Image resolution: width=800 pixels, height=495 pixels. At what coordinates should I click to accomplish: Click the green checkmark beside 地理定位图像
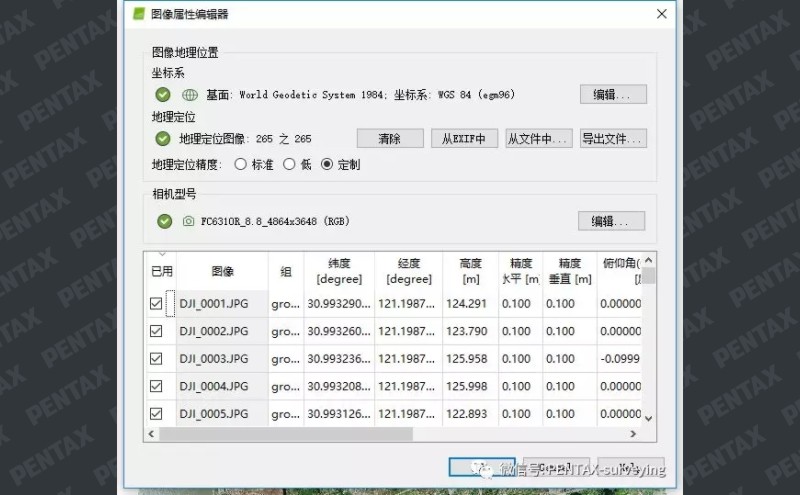(x=163, y=139)
